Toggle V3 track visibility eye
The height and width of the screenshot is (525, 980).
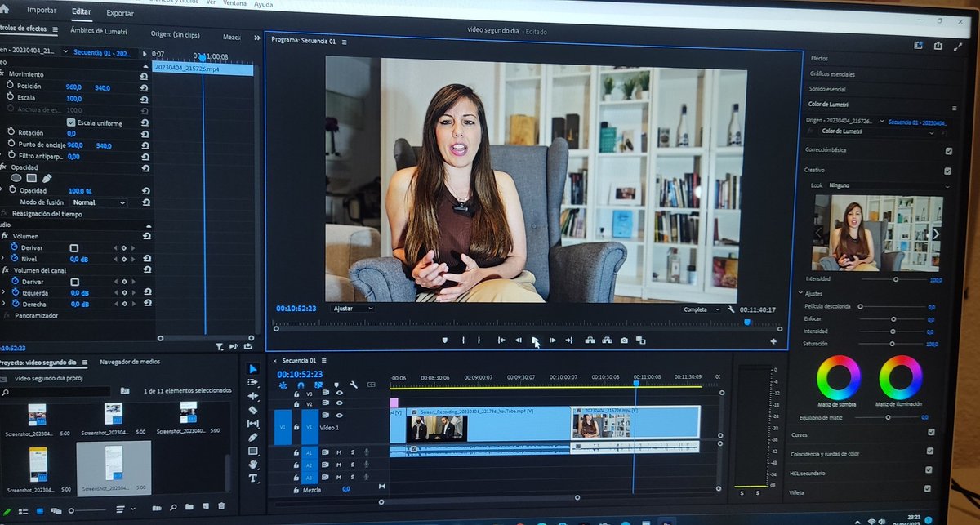[340, 393]
